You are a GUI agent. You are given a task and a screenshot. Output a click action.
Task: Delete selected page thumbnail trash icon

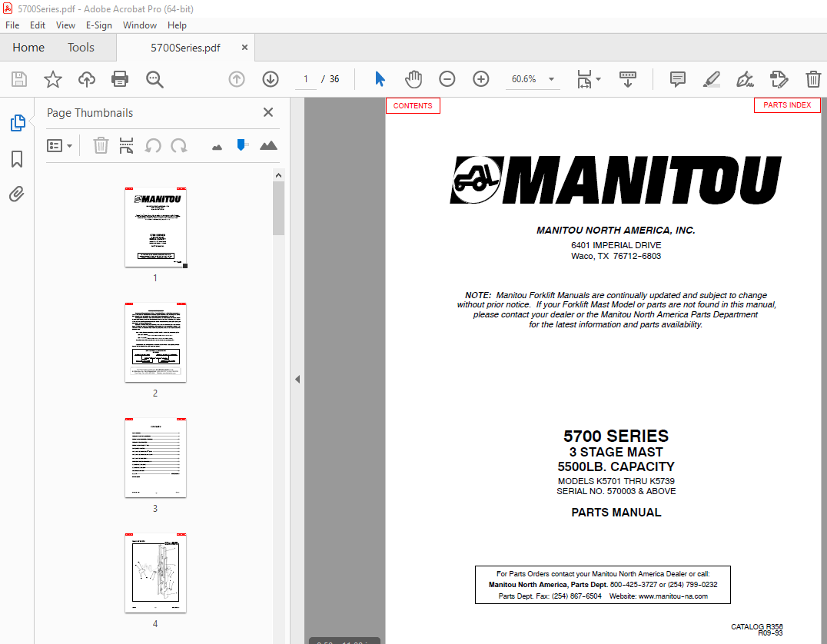click(x=101, y=145)
